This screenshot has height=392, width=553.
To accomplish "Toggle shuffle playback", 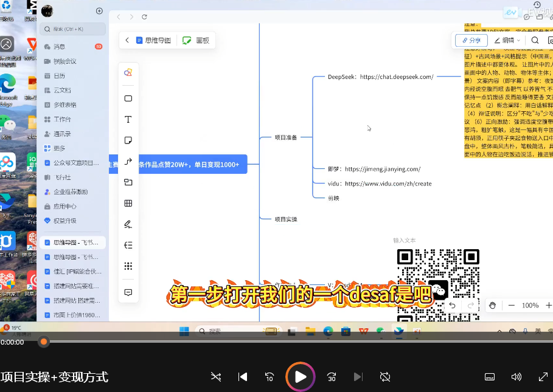I will pos(216,377).
